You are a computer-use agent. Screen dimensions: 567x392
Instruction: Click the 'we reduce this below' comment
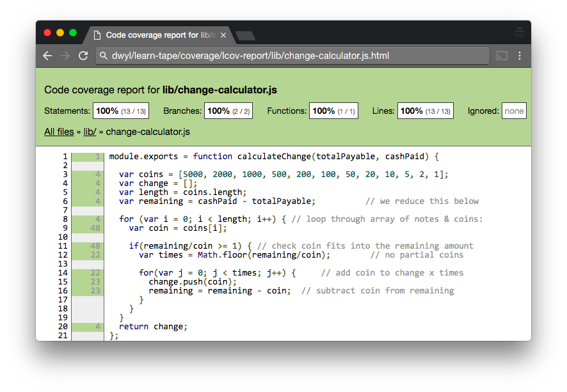pyautogui.click(x=422, y=201)
